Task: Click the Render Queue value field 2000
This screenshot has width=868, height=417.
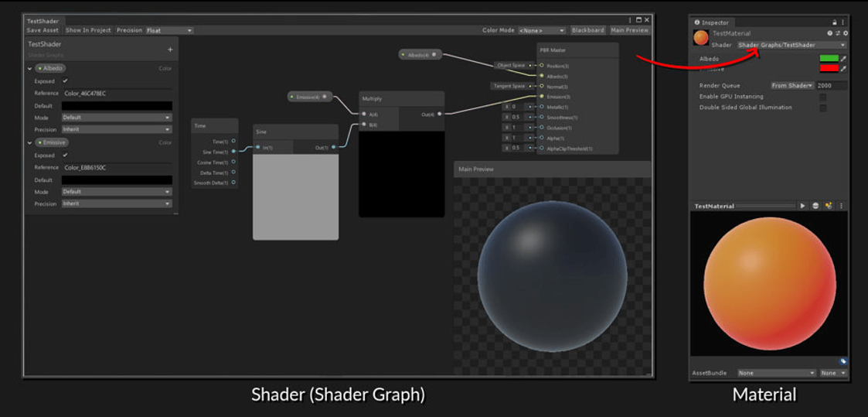Action: [832, 85]
